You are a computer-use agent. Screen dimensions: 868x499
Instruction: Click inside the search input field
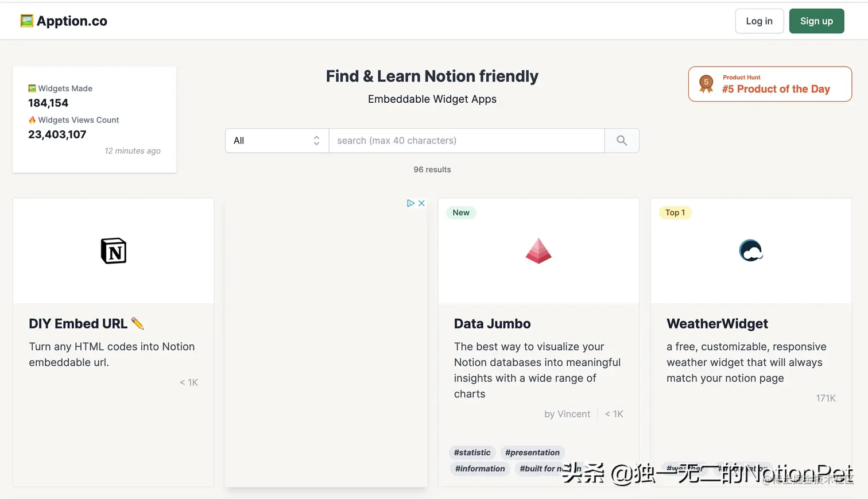[466, 140]
